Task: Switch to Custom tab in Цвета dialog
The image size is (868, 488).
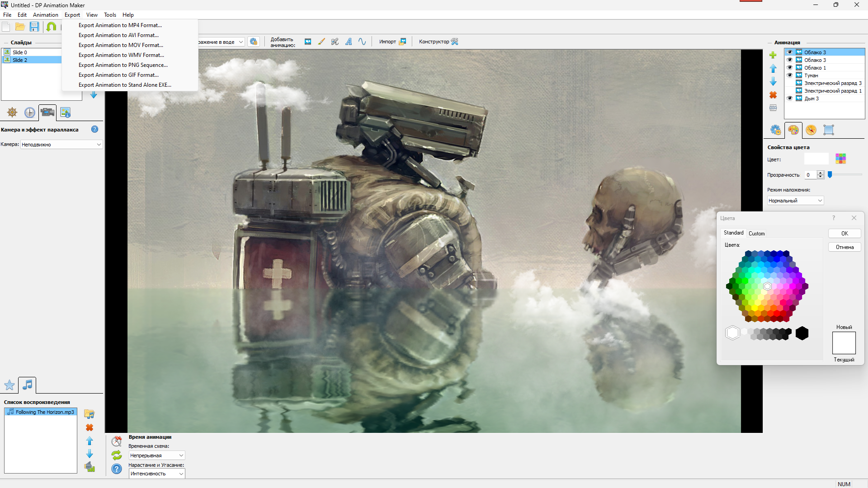Action: pos(757,234)
